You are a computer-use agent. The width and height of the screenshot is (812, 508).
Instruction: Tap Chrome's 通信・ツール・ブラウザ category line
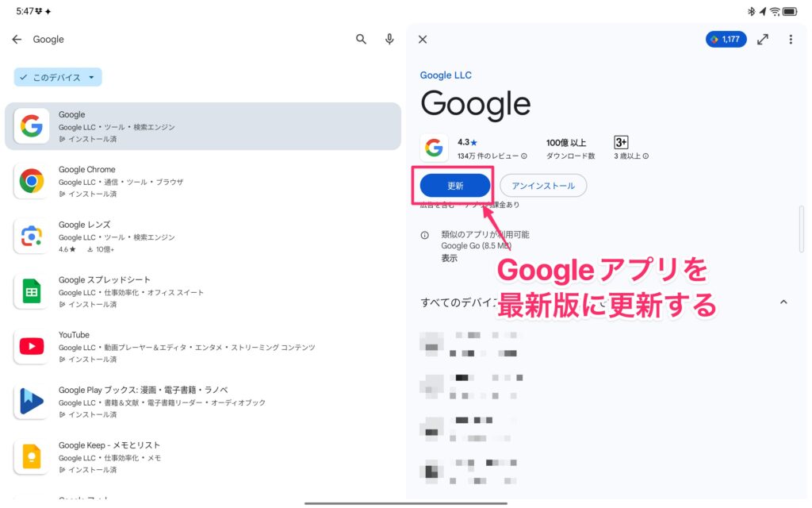144,182
